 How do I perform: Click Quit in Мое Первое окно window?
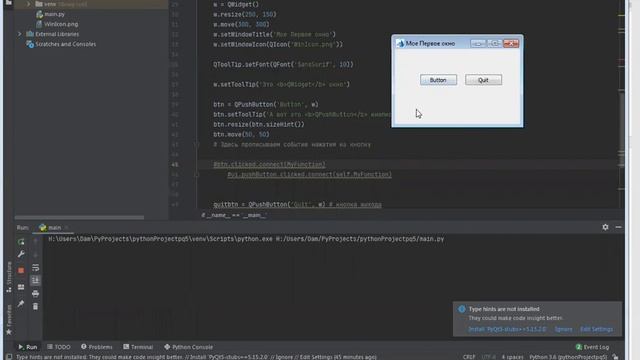tap(483, 80)
